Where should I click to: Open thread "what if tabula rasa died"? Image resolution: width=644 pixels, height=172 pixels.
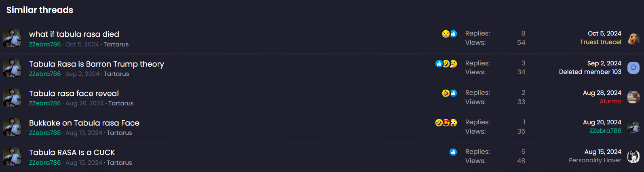click(x=74, y=34)
